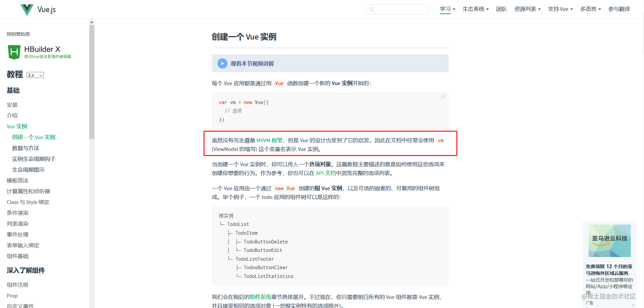Screen dimensions: 644x308
Task: Click the 特别赞助商 label
Action: (18, 34)
